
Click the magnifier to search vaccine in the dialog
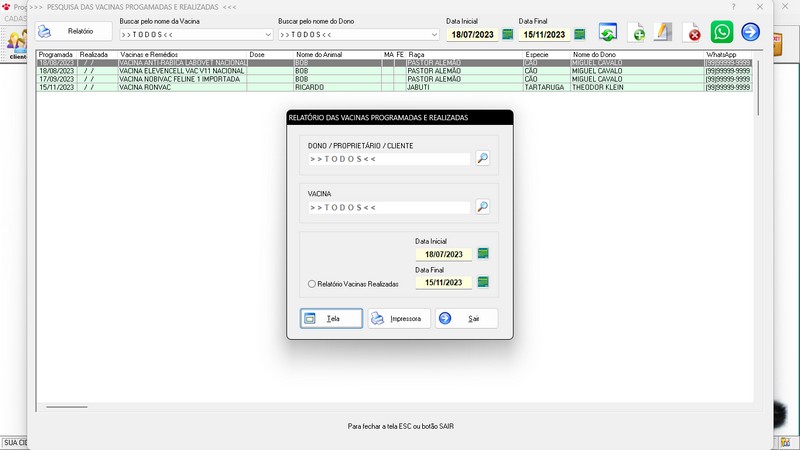coord(483,207)
